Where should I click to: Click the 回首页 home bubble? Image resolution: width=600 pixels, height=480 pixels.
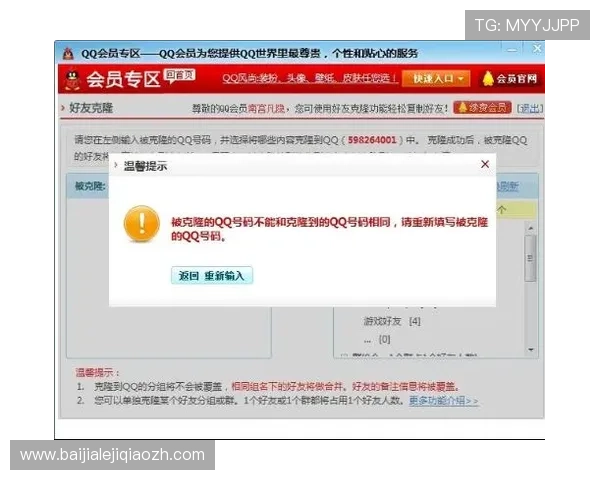tap(179, 75)
